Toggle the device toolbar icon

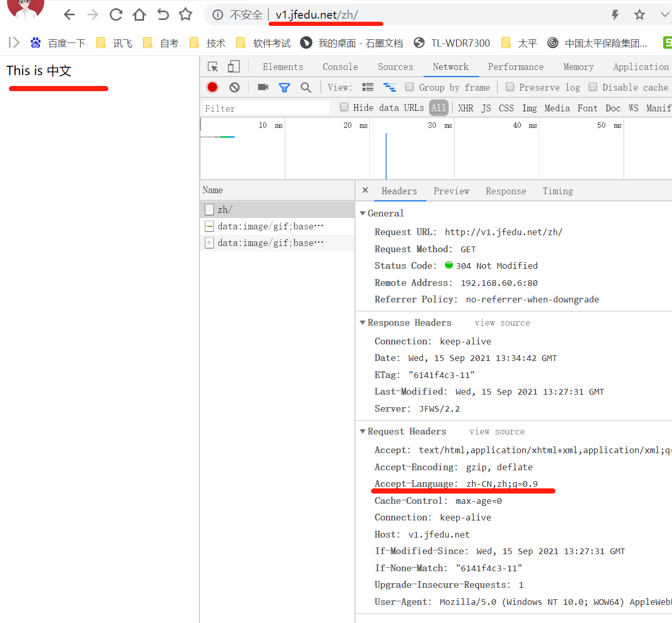click(234, 66)
